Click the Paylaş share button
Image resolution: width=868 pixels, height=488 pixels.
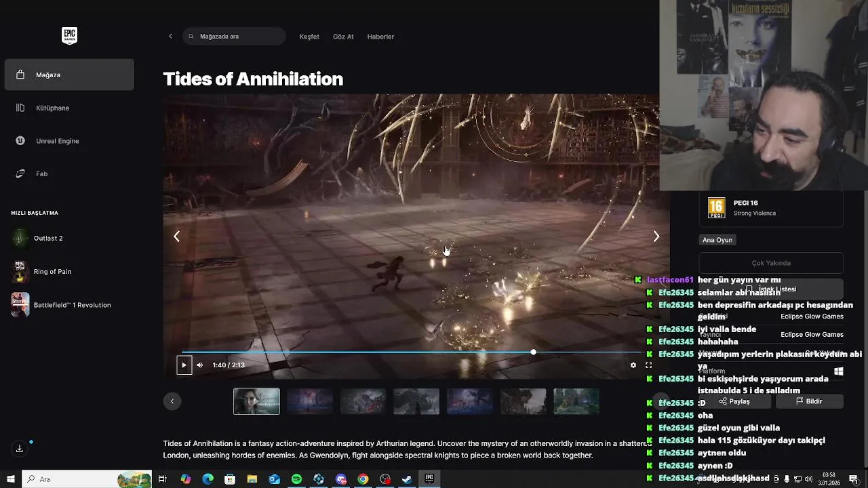[734, 401]
